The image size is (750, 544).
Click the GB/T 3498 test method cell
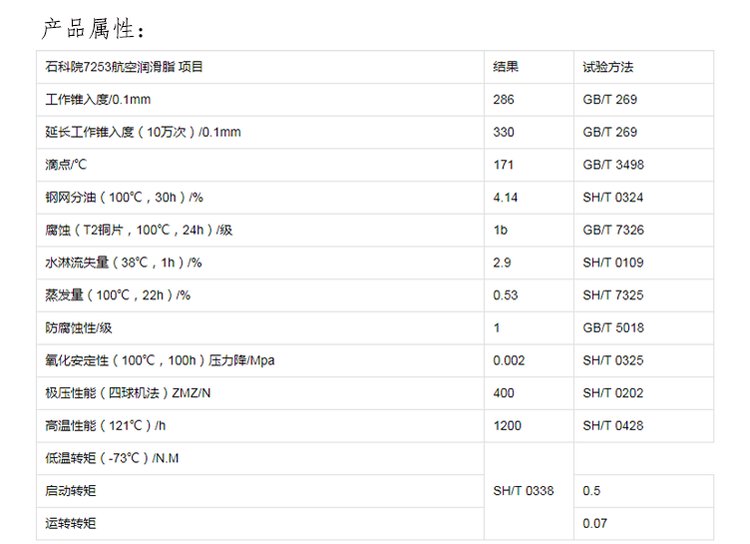613,165
